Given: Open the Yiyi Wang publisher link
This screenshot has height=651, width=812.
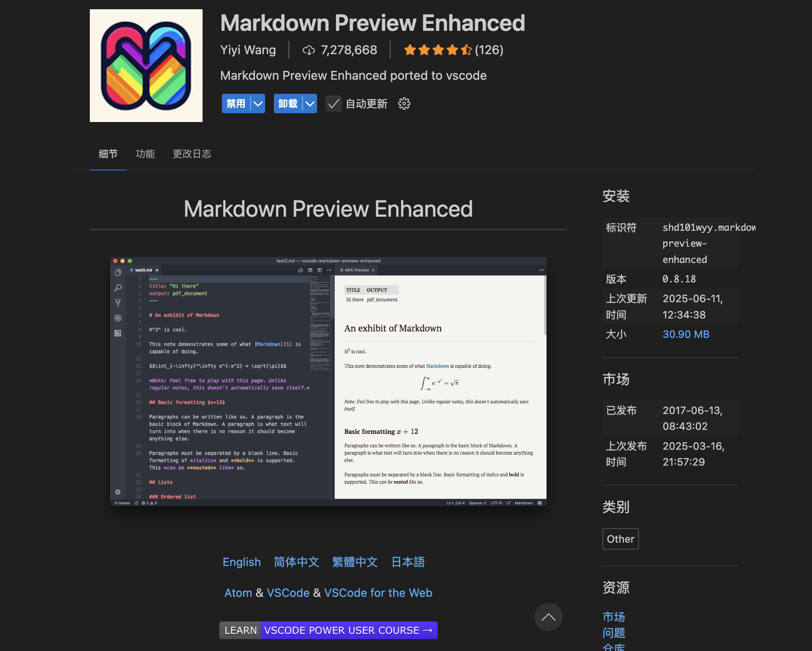Looking at the screenshot, I should (248, 50).
